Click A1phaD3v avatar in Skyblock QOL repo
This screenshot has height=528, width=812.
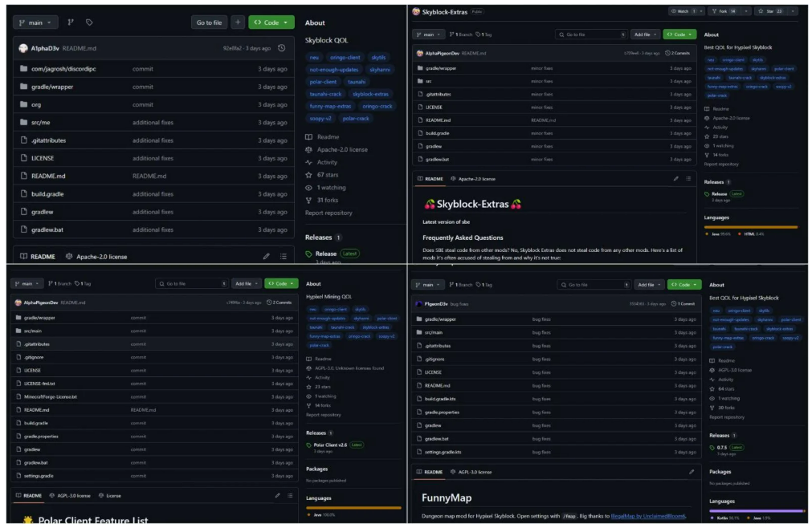pos(23,48)
